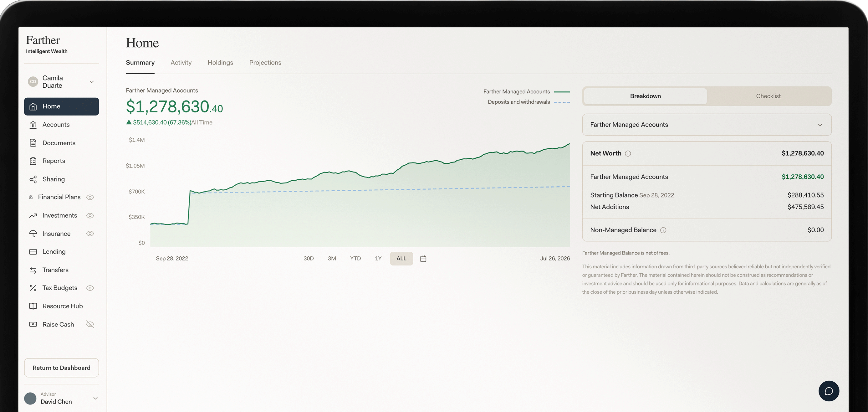Click the $1.4M y-axis label
The width and height of the screenshot is (868, 412).
click(136, 140)
